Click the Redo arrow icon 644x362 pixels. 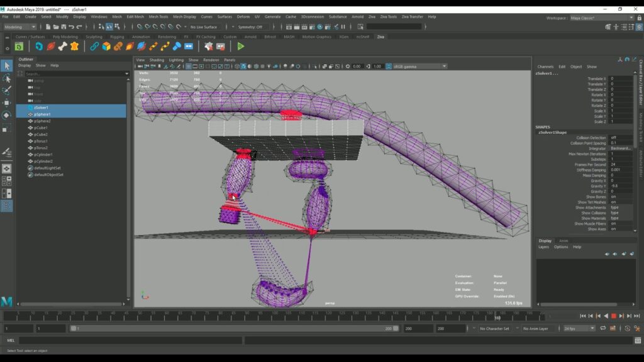click(79, 26)
